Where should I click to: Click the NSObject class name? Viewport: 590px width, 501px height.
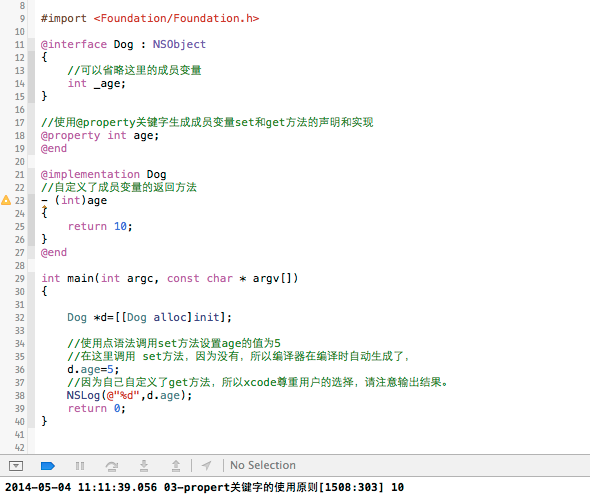point(179,44)
